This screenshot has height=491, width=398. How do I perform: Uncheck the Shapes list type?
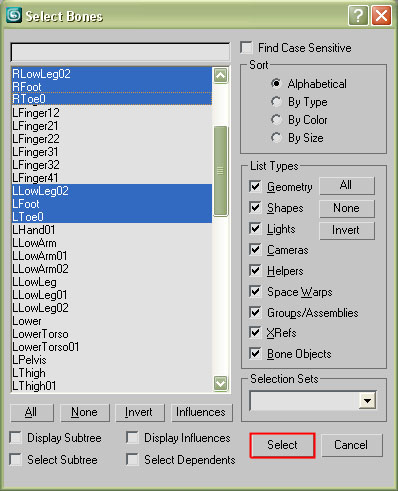coord(255,207)
